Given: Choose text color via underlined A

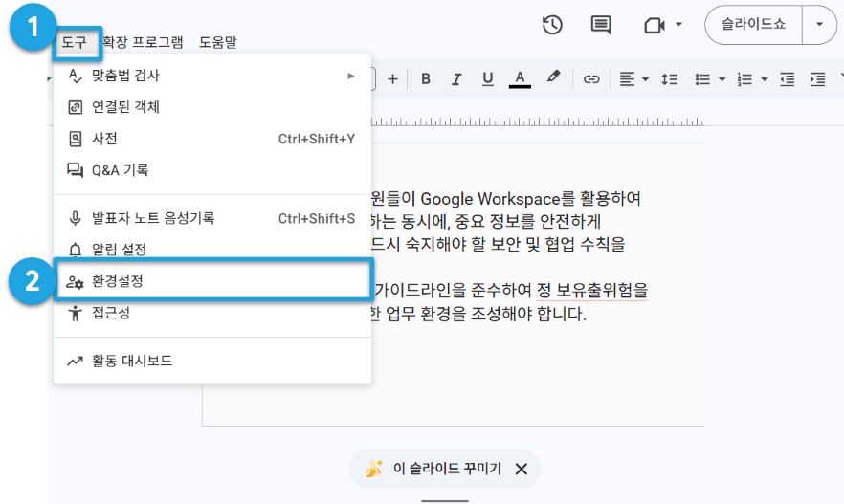Looking at the screenshot, I should [x=520, y=79].
